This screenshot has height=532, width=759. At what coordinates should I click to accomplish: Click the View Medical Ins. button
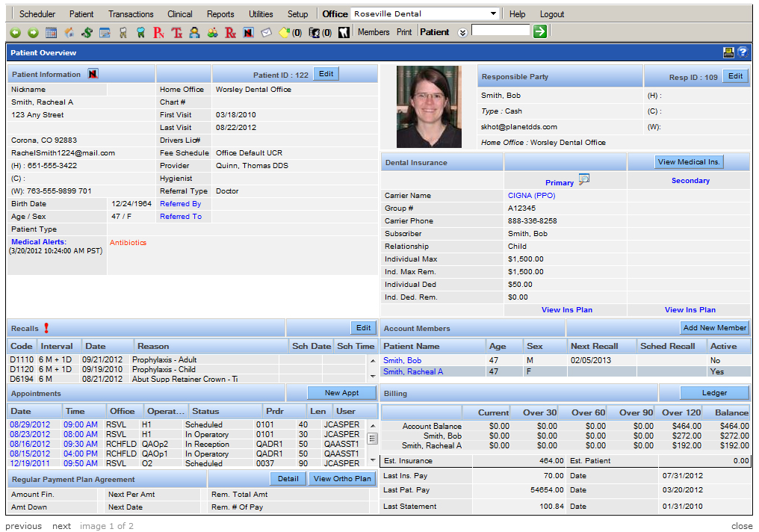coord(689,161)
